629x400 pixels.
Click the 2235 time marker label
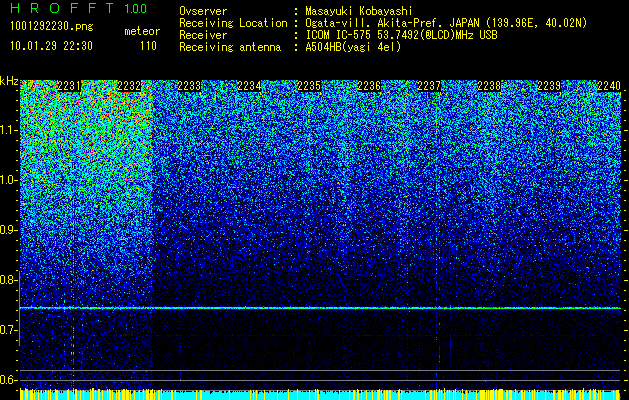pos(309,86)
